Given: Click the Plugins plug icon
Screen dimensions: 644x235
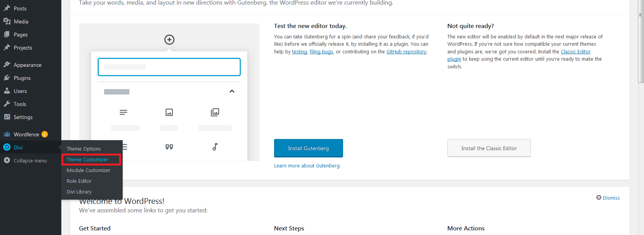Looking at the screenshot, I should point(7,78).
